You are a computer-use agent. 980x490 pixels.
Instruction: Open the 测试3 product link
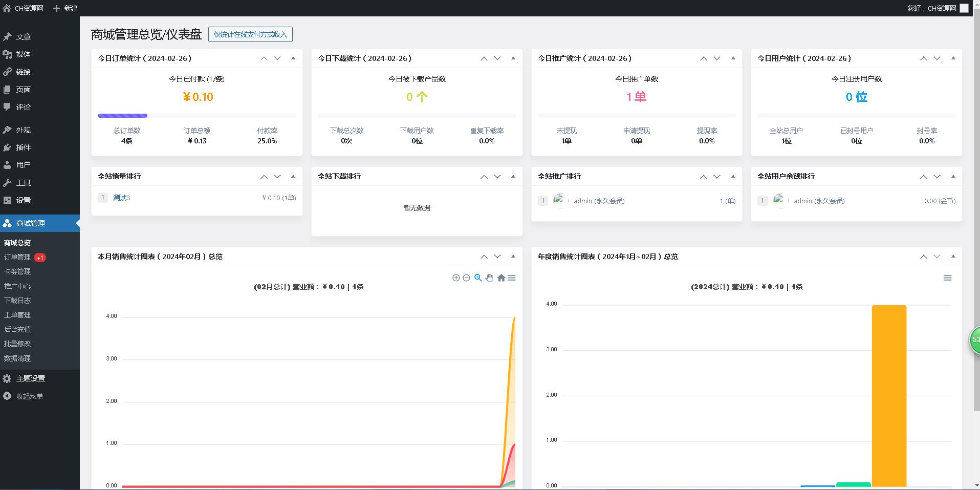pyautogui.click(x=122, y=197)
